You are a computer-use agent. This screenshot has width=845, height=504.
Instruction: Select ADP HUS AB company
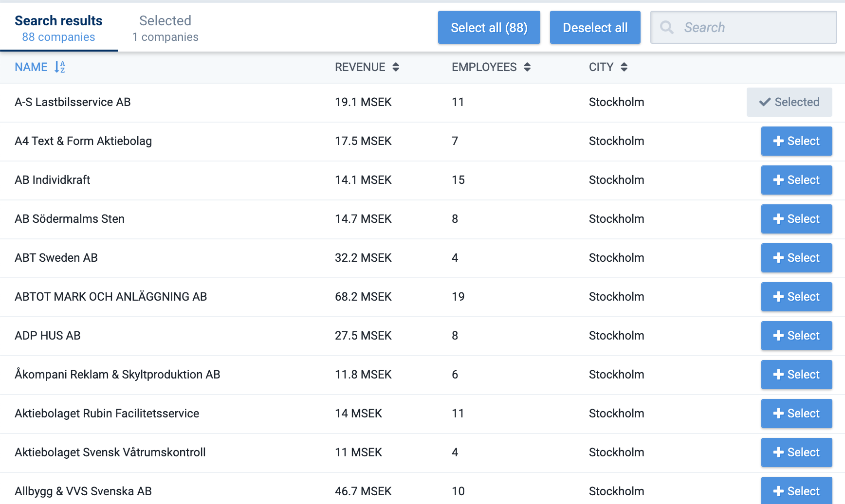(797, 336)
